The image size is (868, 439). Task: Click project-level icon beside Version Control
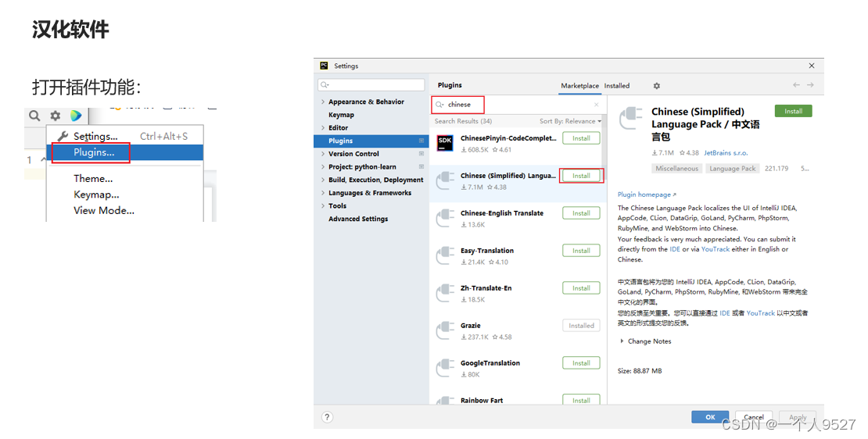tap(421, 154)
